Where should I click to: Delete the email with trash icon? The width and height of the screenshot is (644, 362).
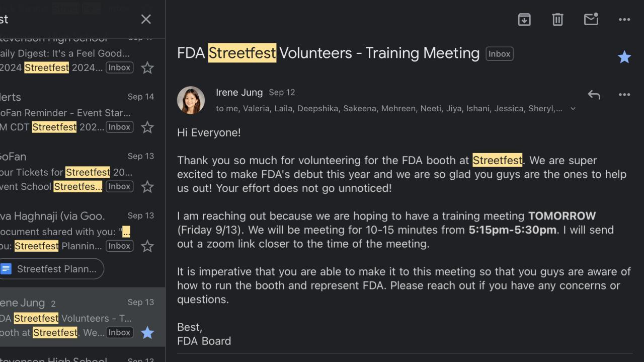click(x=557, y=20)
